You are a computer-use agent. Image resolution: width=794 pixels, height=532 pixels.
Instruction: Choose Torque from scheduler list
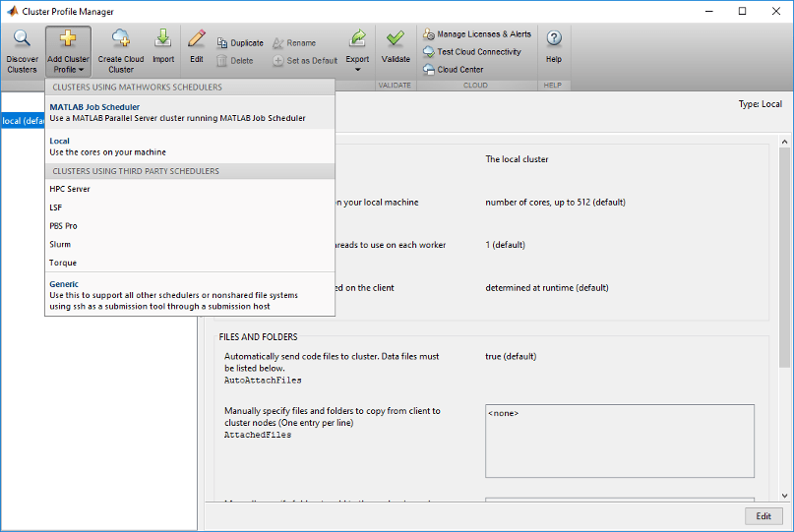click(190, 263)
